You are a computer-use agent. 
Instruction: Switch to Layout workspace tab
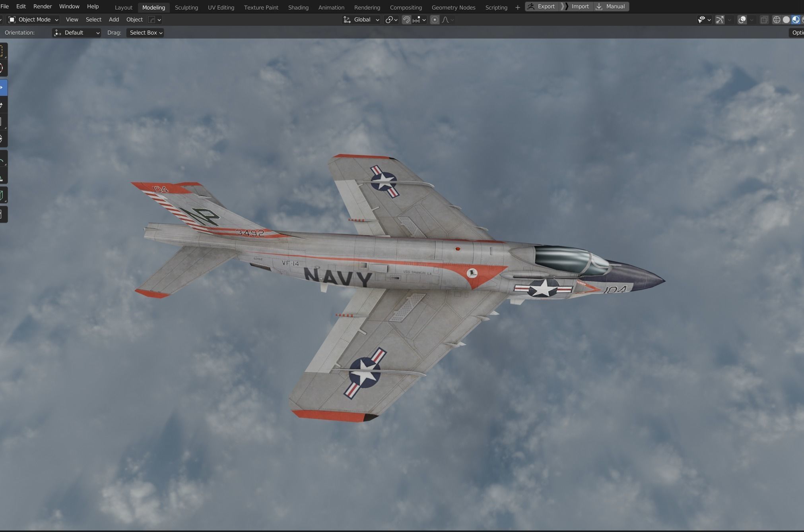click(123, 8)
